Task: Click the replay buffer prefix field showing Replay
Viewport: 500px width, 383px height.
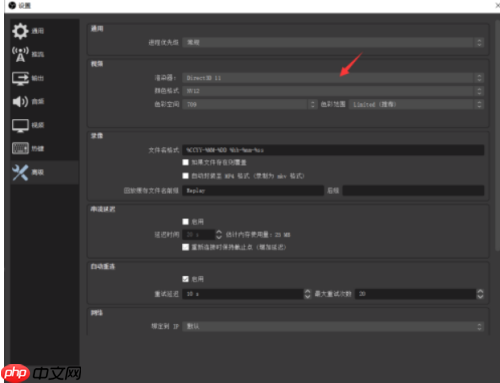Action: [x=253, y=191]
